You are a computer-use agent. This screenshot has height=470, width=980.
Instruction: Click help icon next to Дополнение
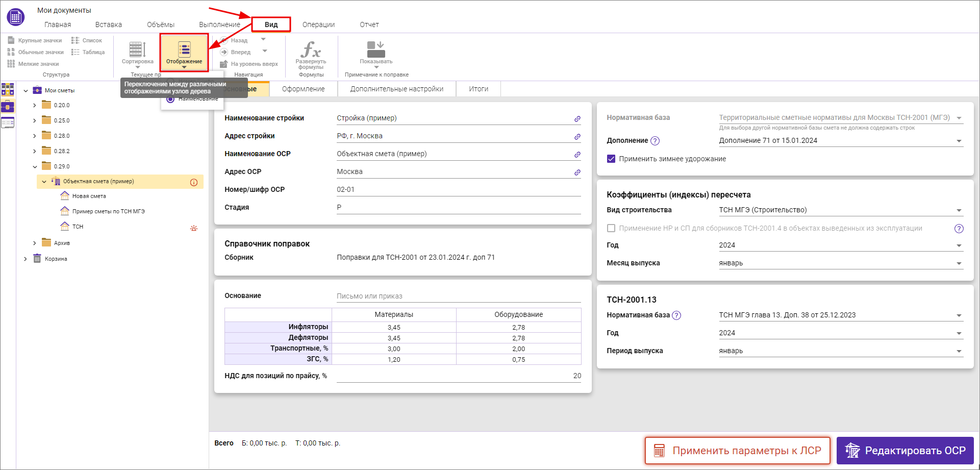tap(656, 141)
